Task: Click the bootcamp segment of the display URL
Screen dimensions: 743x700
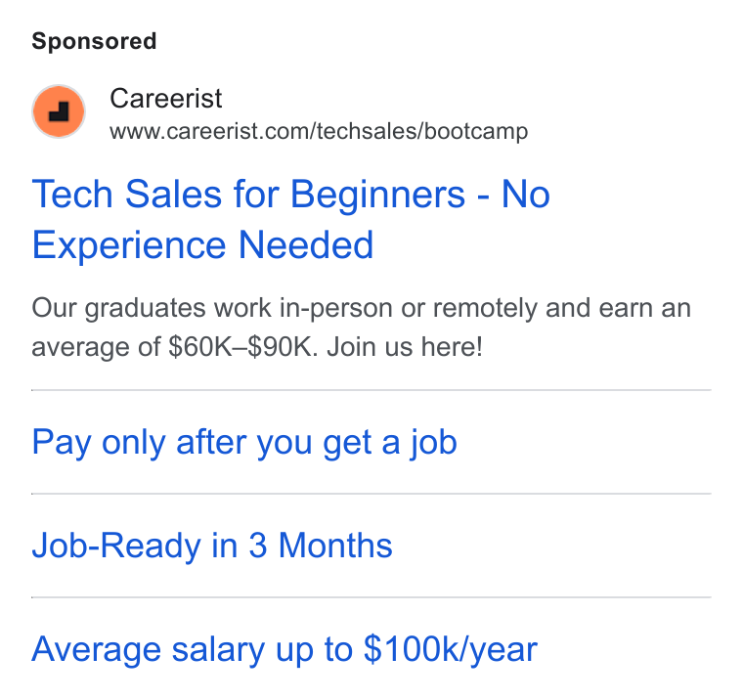Action: tap(476, 131)
